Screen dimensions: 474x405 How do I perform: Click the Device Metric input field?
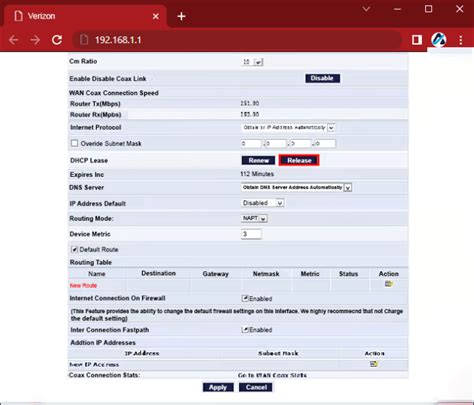click(x=251, y=234)
